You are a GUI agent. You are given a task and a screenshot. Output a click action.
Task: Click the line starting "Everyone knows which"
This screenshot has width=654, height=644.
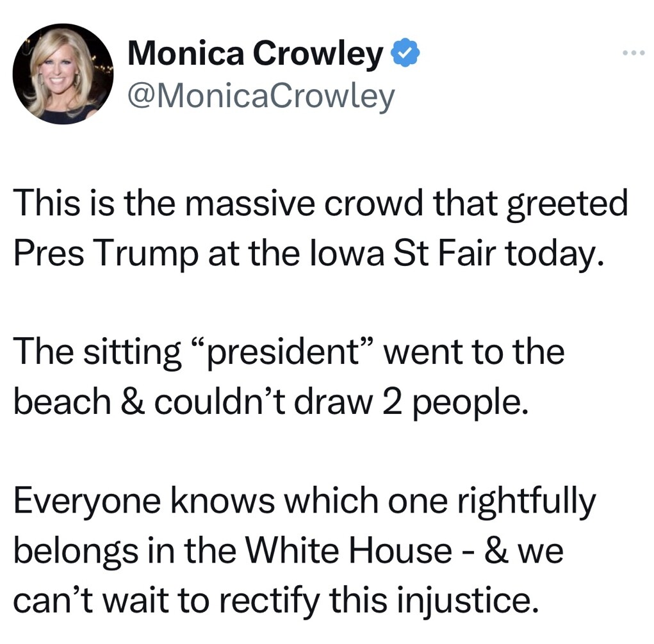(x=305, y=502)
